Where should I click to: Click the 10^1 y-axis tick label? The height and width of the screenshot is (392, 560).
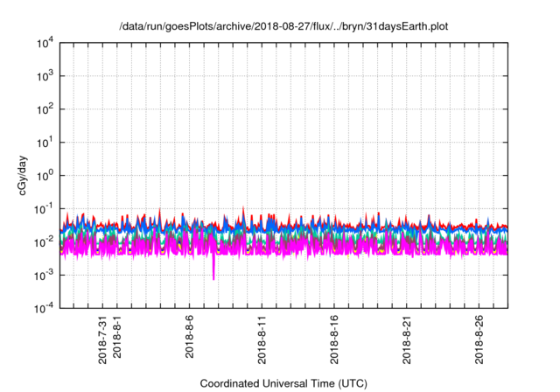coord(46,142)
